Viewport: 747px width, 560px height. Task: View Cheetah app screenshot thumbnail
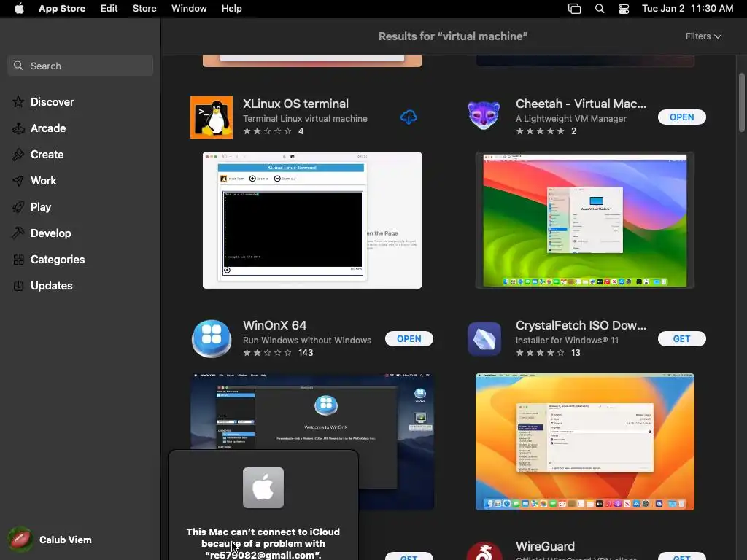point(584,220)
